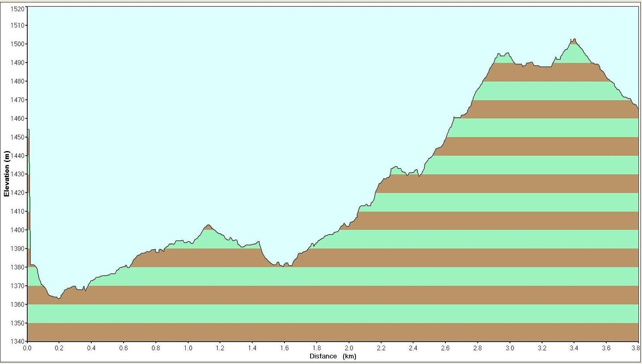
Task: Click the 1.0 distance axis label
Action: pos(188,348)
